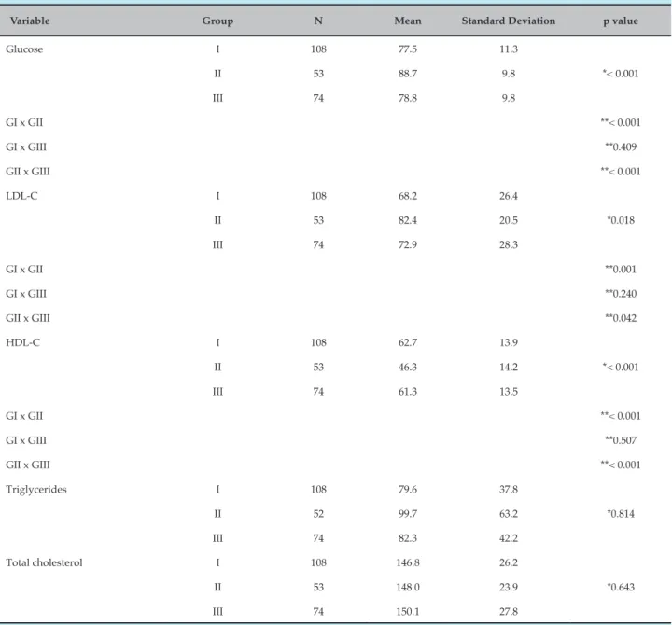The width and height of the screenshot is (672, 625).
Task: Select "GII x GIII" row beside p value 0.042
Action: [x=28, y=318]
